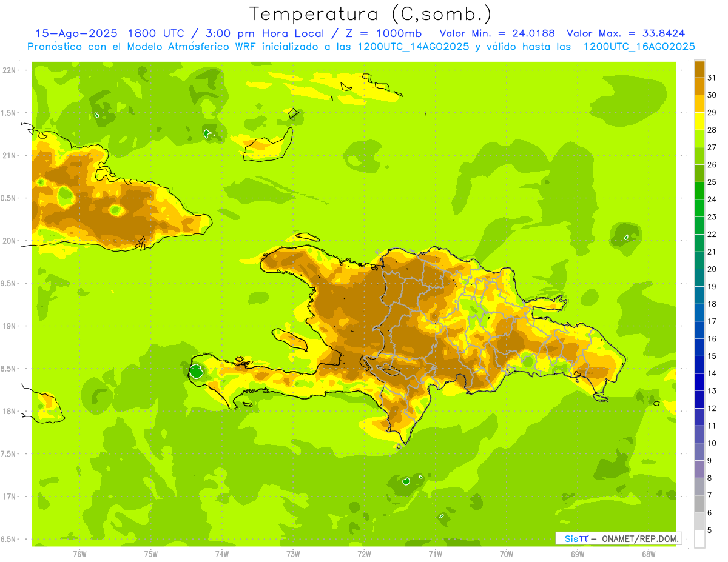Click the '7.5N' latitude label

click(x=9, y=454)
